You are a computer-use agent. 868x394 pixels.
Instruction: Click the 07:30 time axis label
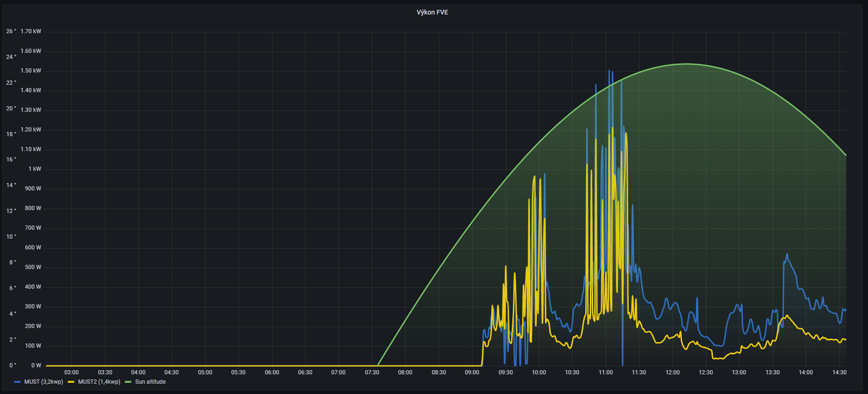[x=372, y=372]
